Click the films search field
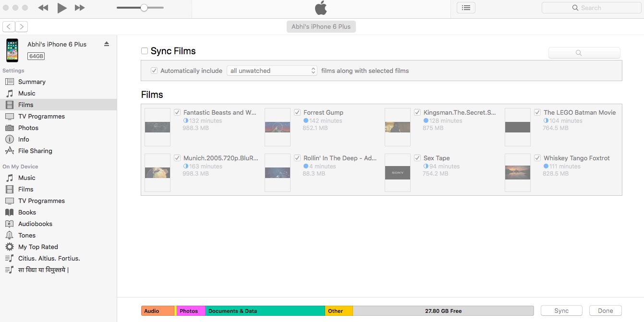The height and width of the screenshot is (322, 644). [584, 53]
